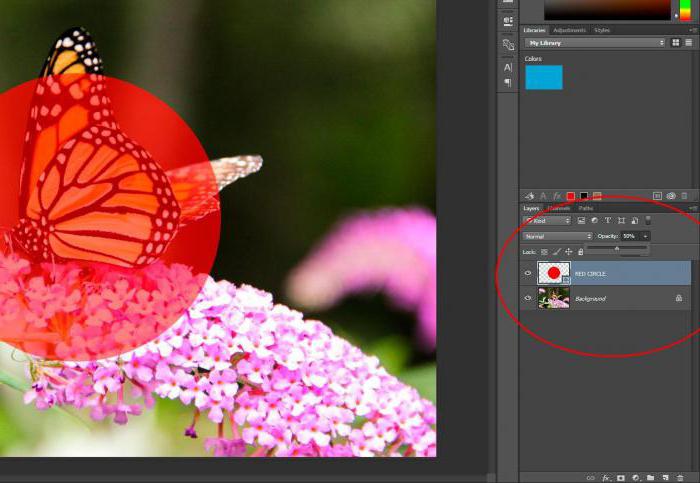Add character style to library
Image resolution: width=700 pixels, height=483 pixels.
[543, 196]
